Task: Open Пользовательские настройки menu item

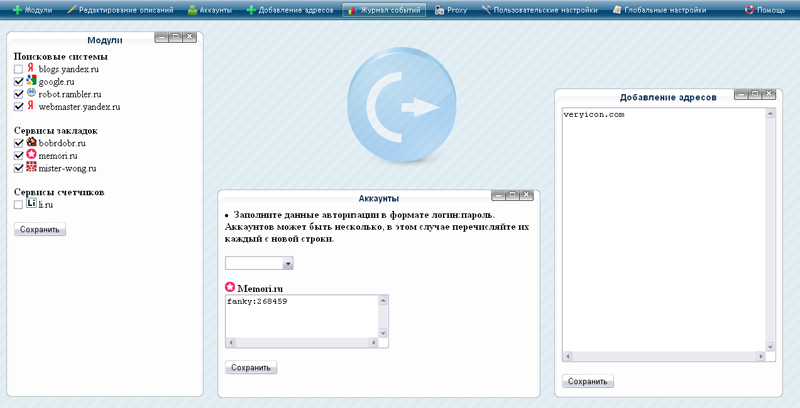Action: click(x=539, y=10)
